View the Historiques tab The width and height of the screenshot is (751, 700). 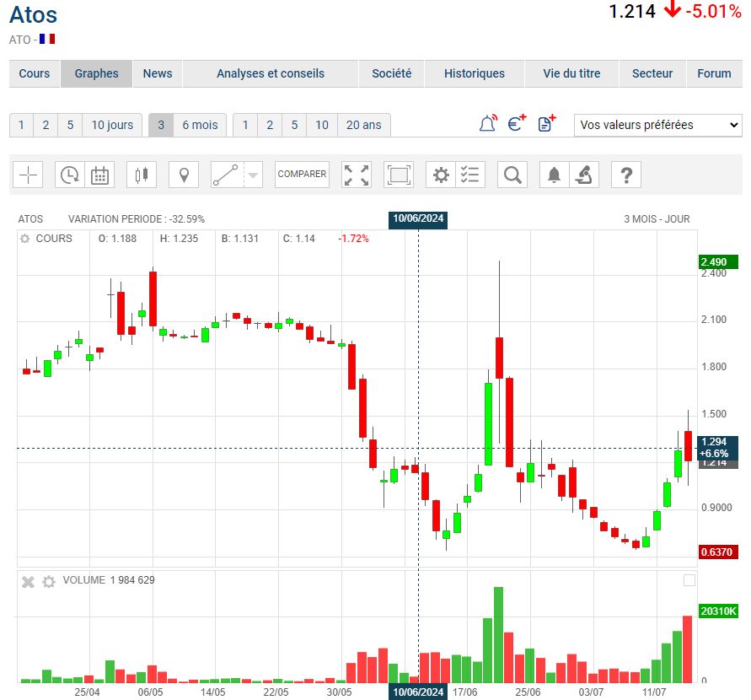pos(475,73)
